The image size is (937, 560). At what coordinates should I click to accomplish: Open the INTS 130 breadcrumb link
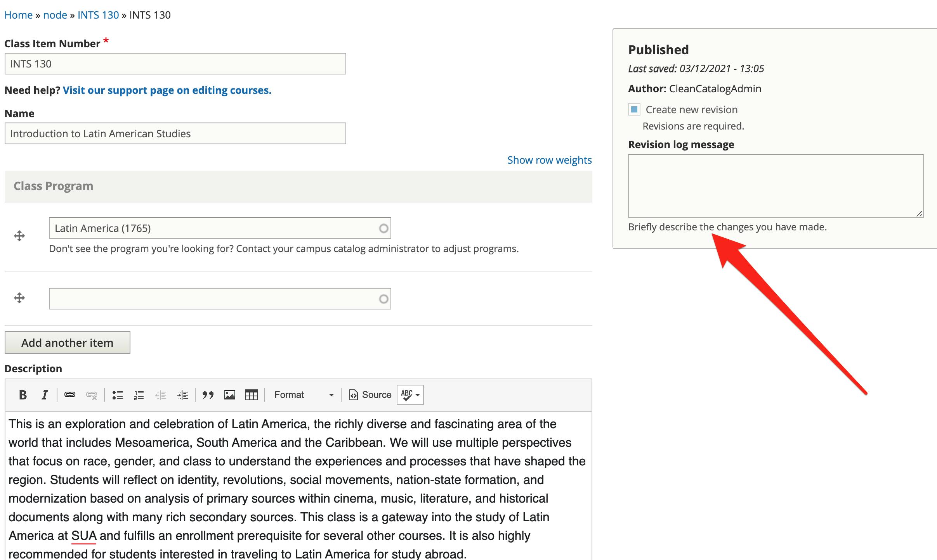98,15
